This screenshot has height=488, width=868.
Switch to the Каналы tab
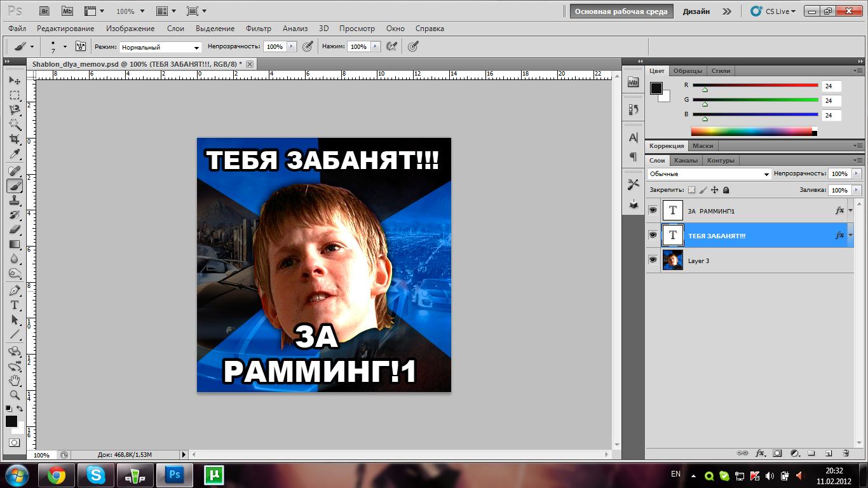pos(686,160)
